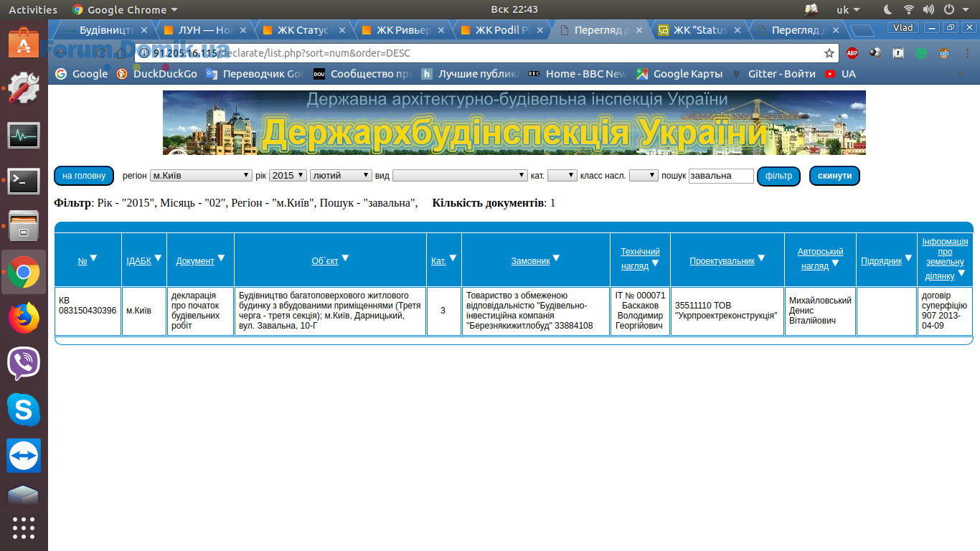Open the рік dropdown showing 2015
Image resolution: width=980 pixels, height=551 pixels.
[x=288, y=175]
